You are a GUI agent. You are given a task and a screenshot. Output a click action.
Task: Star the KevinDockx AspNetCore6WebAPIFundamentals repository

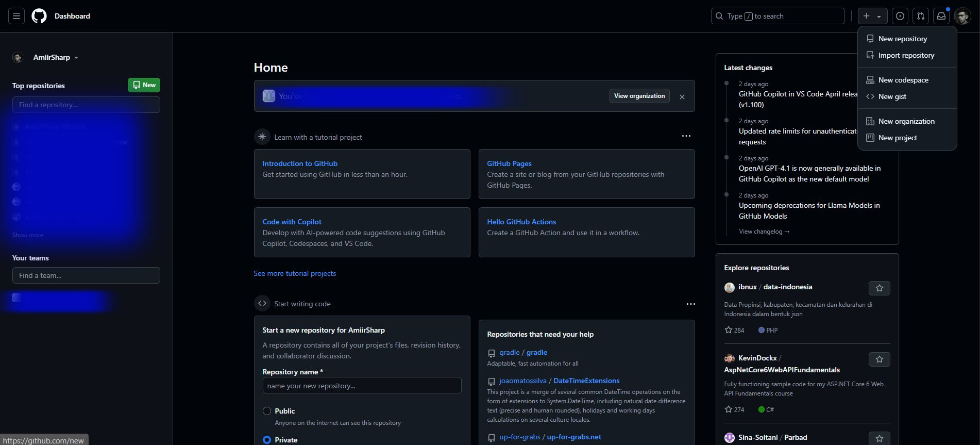coord(880,359)
